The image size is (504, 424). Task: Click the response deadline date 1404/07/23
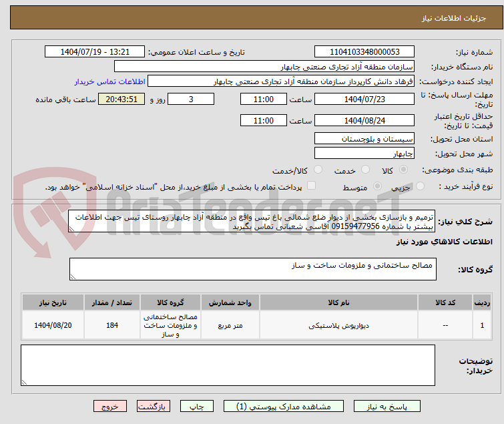[x=364, y=99]
